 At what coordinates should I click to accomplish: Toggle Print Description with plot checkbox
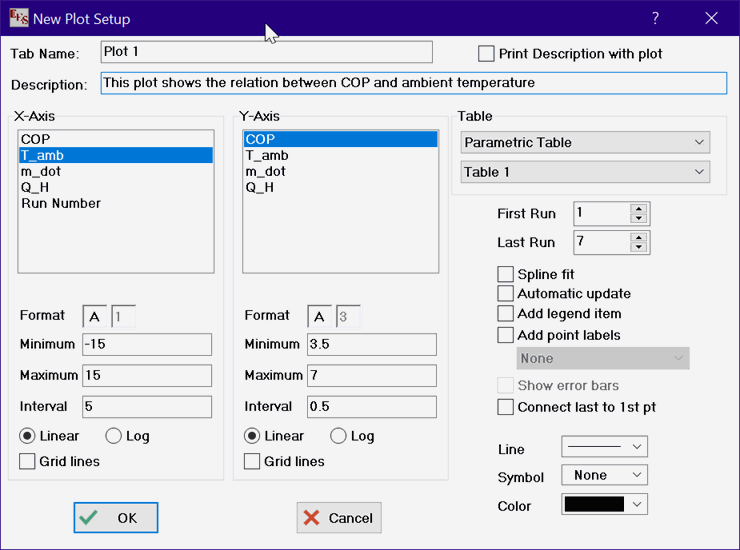coord(487,53)
